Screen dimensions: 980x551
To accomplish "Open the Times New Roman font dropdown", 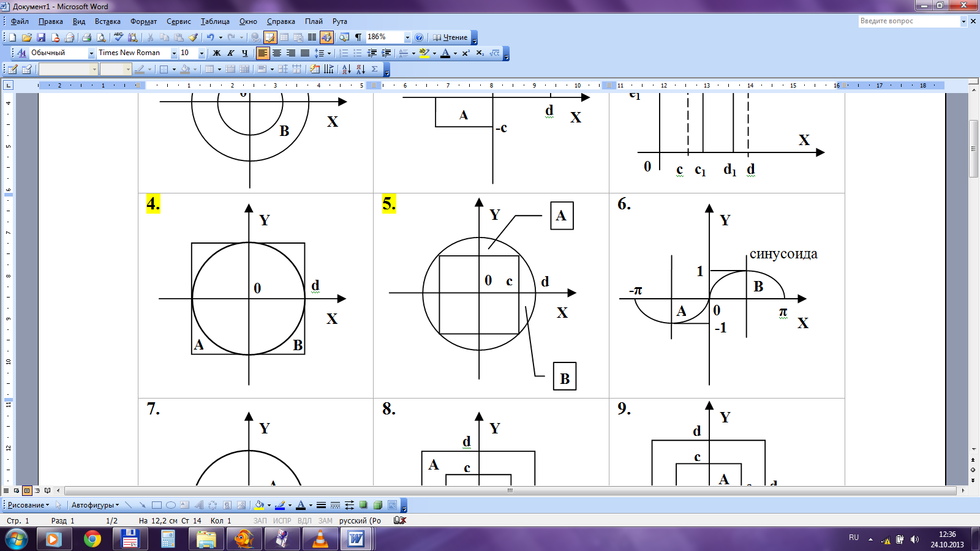I will pyautogui.click(x=174, y=53).
